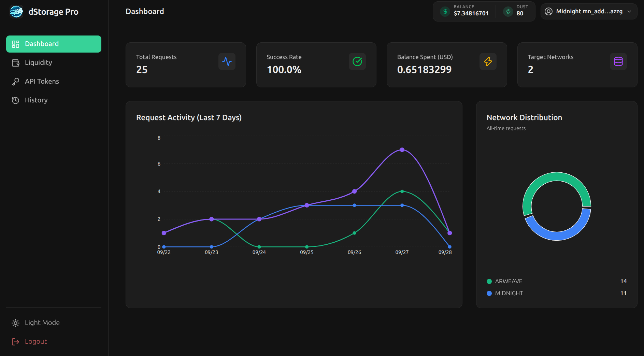This screenshot has width=644, height=356.
Task: Click the Request Activity chart title
Action: [189, 118]
